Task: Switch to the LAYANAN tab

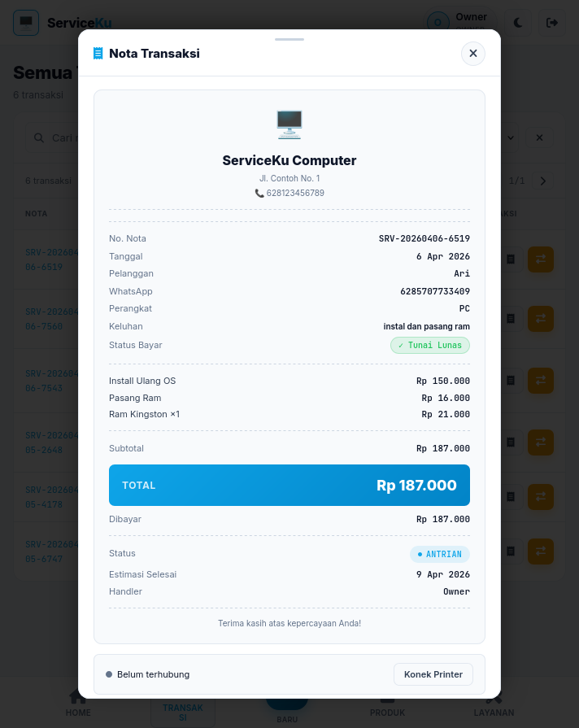Action: pyautogui.click(x=494, y=704)
